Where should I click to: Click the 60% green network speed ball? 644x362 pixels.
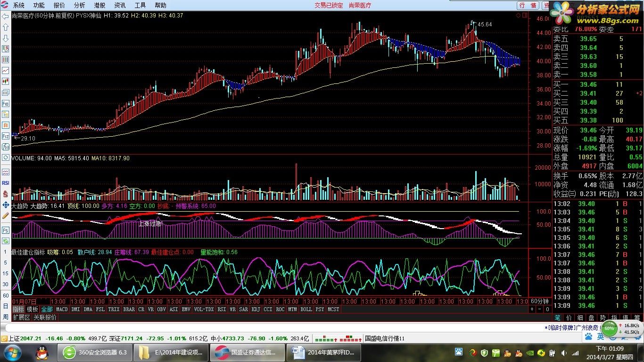[x=610, y=328]
